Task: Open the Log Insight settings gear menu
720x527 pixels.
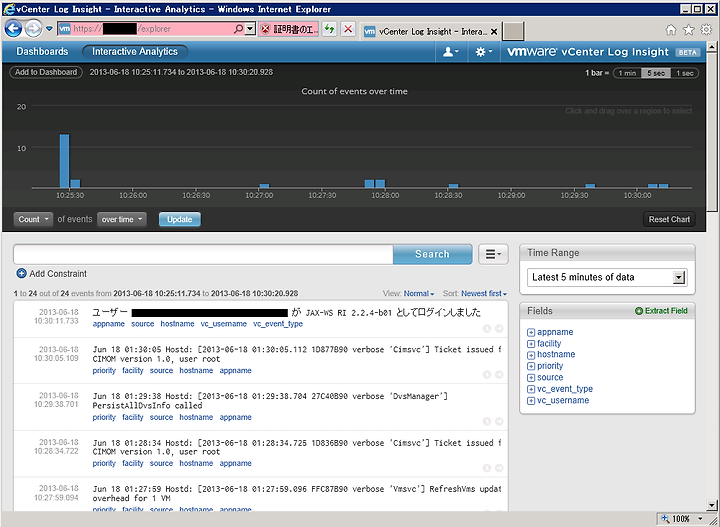Action: 484,52
